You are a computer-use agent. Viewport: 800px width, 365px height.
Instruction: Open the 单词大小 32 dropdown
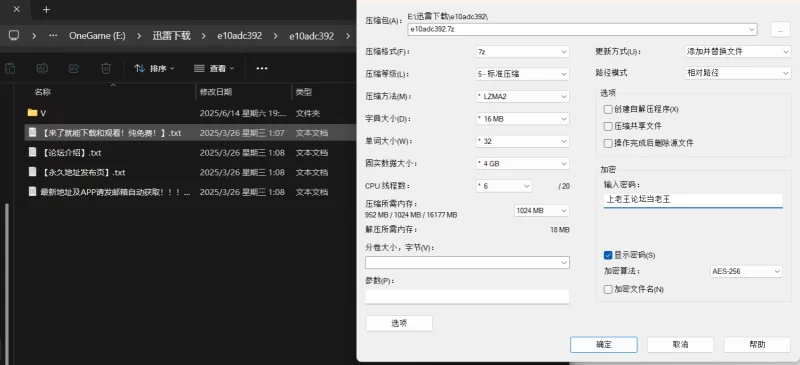click(x=522, y=141)
